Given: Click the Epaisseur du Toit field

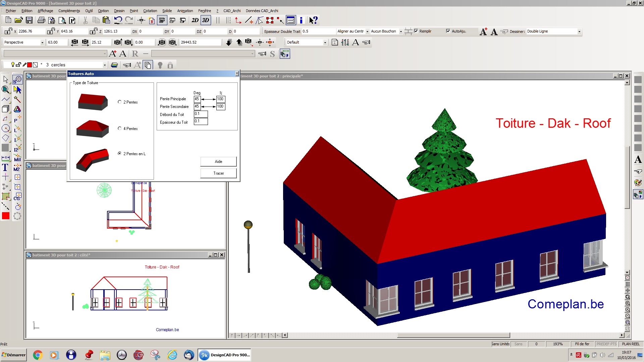Looking at the screenshot, I should [x=201, y=121].
